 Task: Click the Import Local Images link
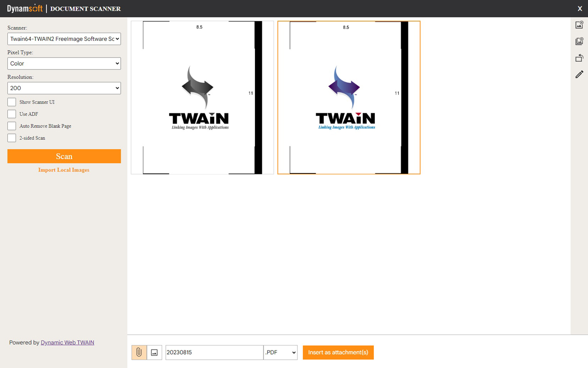tap(64, 170)
